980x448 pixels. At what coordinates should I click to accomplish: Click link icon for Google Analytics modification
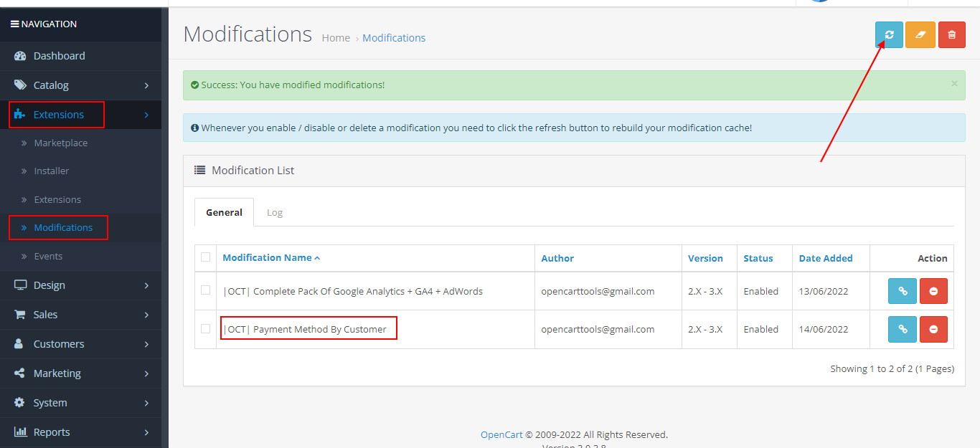(903, 291)
